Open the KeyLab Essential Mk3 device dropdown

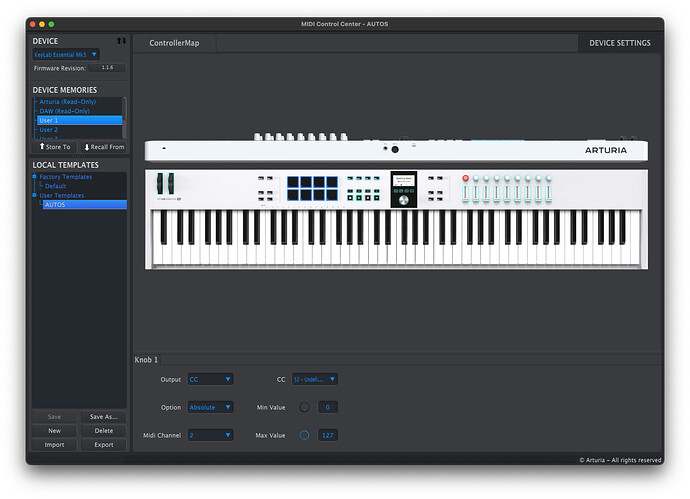[66, 55]
